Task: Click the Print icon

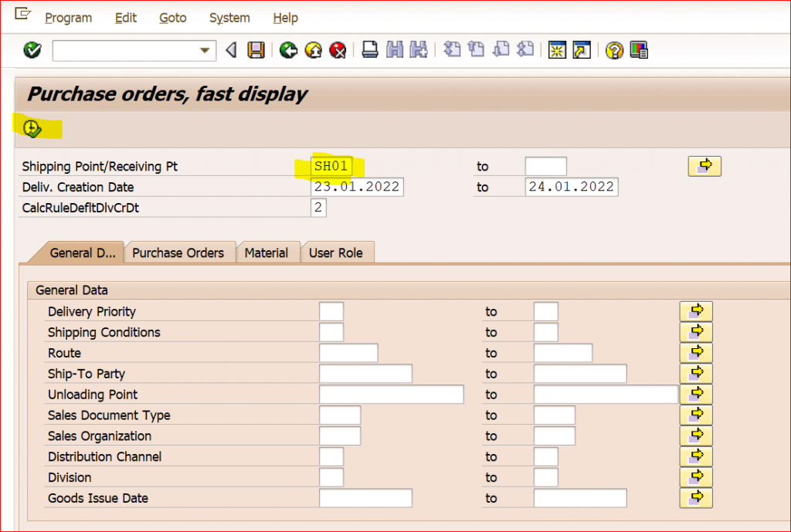Action: pos(370,50)
